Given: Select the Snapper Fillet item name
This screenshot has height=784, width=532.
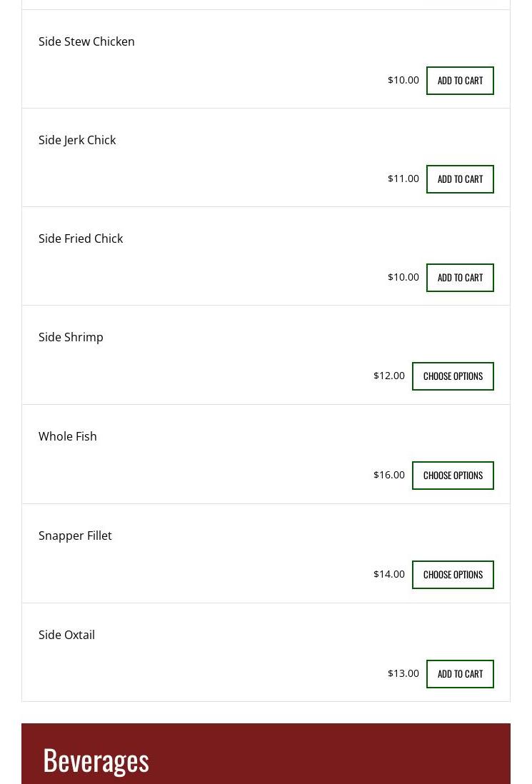Looking at the screenshot, I should click(75, 536).
